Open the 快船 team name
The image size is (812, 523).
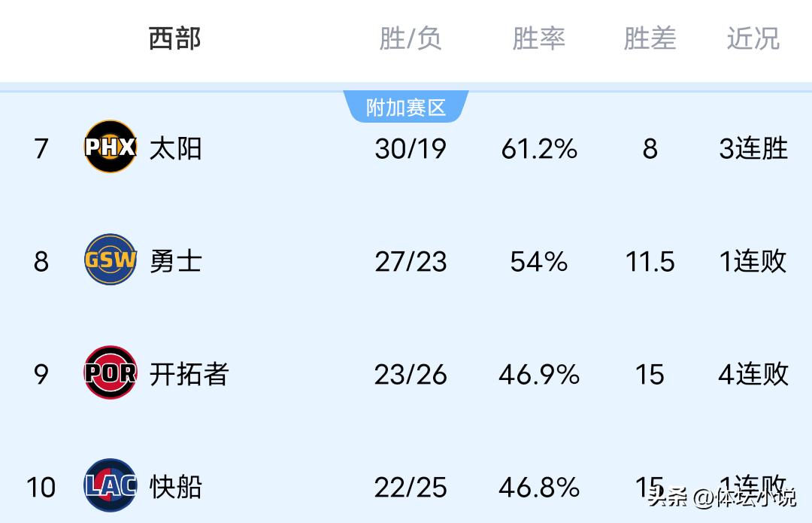tap(175, 487)
